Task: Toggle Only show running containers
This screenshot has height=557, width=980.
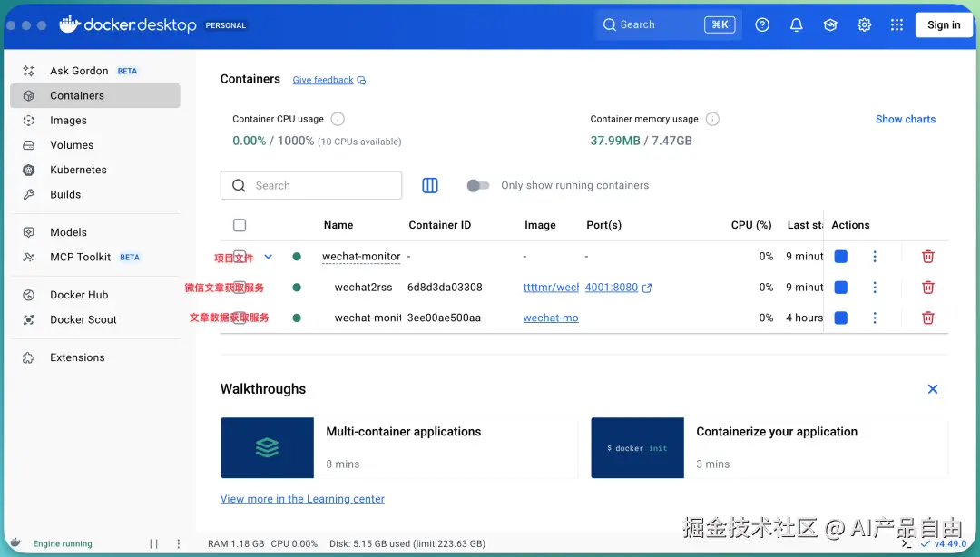Action: tap(478, 186)
